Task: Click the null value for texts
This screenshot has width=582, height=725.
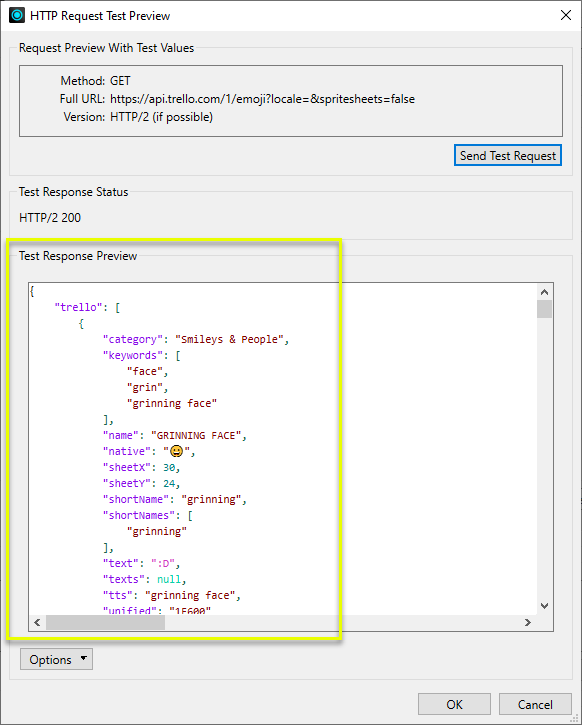Action: 169,579
